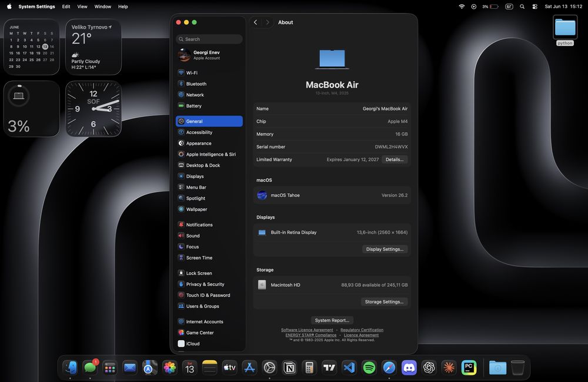The image size is (588, 382).
Task: Open Notion from the Dock
Action: coord(289,368)
